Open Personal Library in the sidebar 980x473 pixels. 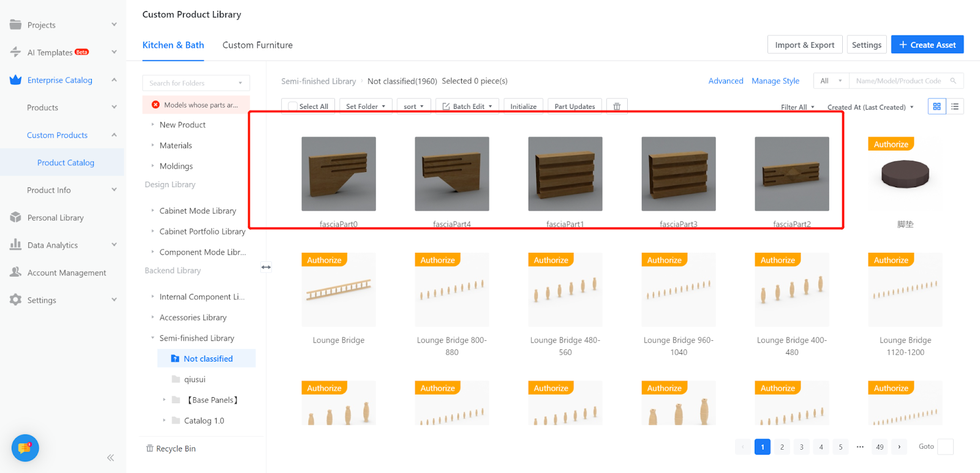pos(55,218)
